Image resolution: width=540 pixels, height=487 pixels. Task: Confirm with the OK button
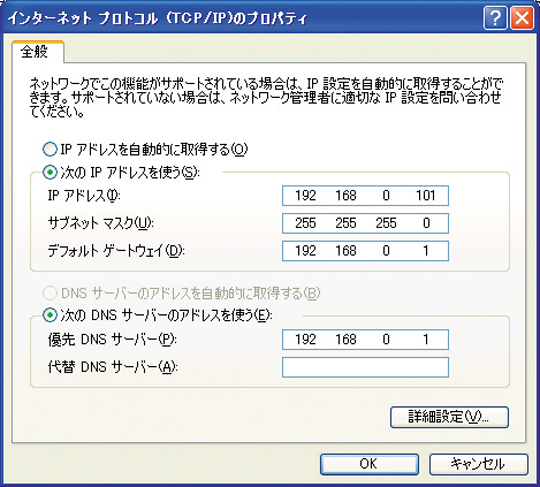point(369,464)
